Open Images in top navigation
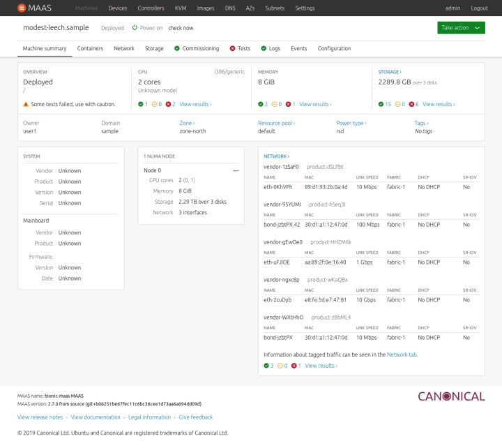The height and width of the screenshot is (448, 502). pyautogui.click(x=206, y=8)
